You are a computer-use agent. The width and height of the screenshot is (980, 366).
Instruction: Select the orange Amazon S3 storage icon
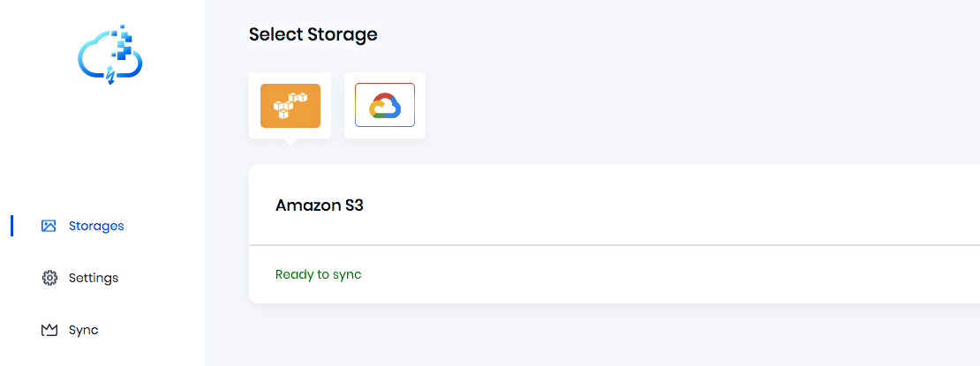pyautogui.click(x=290, y=106)
